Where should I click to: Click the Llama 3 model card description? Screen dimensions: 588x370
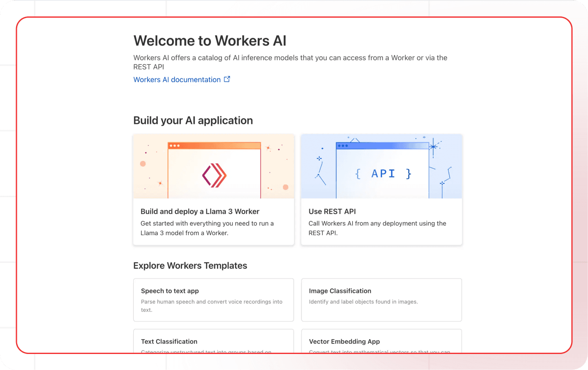(x=207, y=228)
